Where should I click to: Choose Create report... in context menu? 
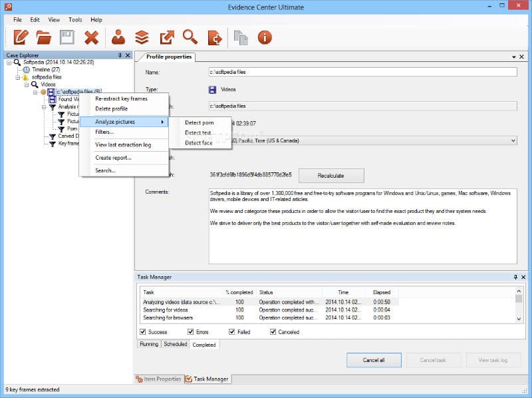113,158
